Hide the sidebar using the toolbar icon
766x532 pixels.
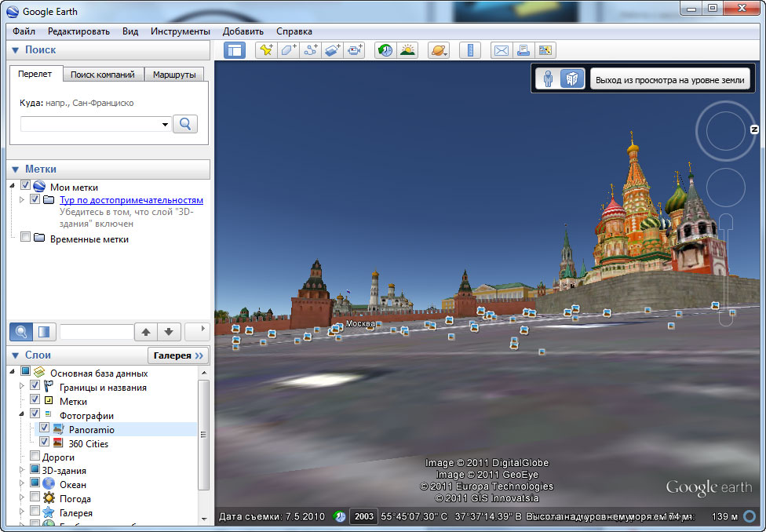click(x=235, y=50)
